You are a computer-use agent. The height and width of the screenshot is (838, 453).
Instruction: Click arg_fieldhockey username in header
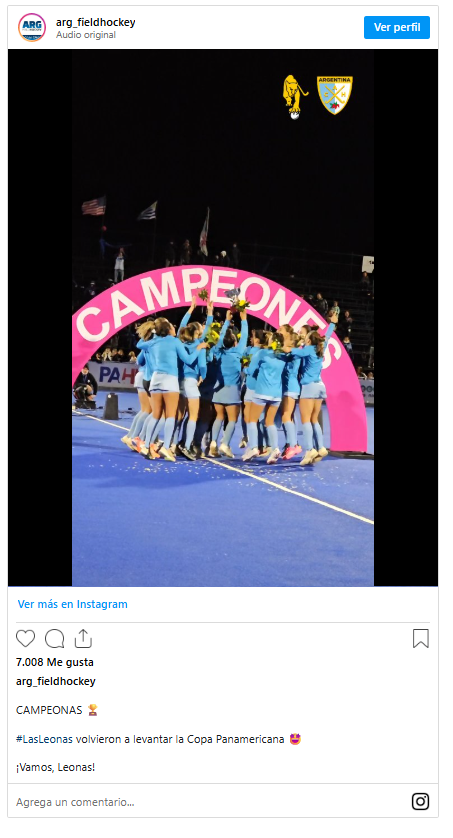[x=96, y=22]
